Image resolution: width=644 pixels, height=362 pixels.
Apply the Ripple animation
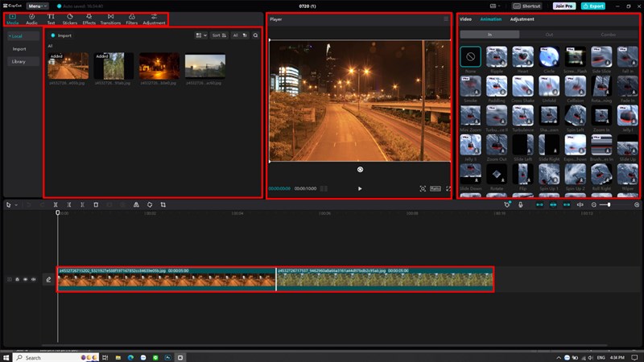pos(497,56)
